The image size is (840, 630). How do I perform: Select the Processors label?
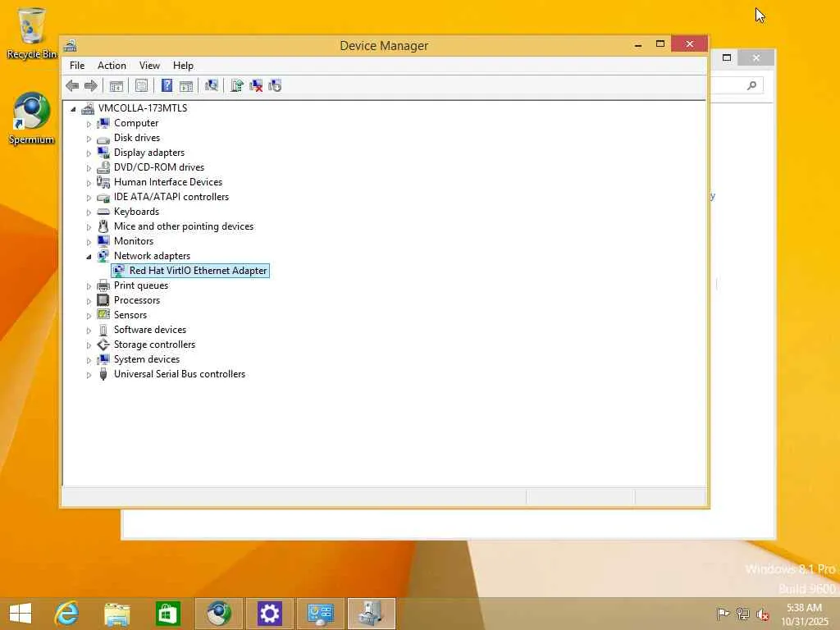[x=137, y=300]
